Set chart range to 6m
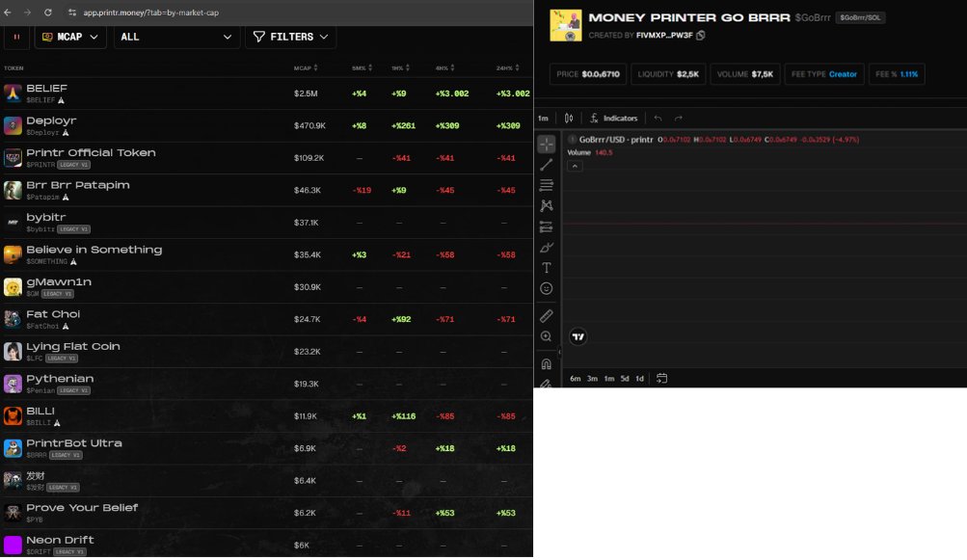Viewport: 967px width, 560px height. click(x=575, y=379)
